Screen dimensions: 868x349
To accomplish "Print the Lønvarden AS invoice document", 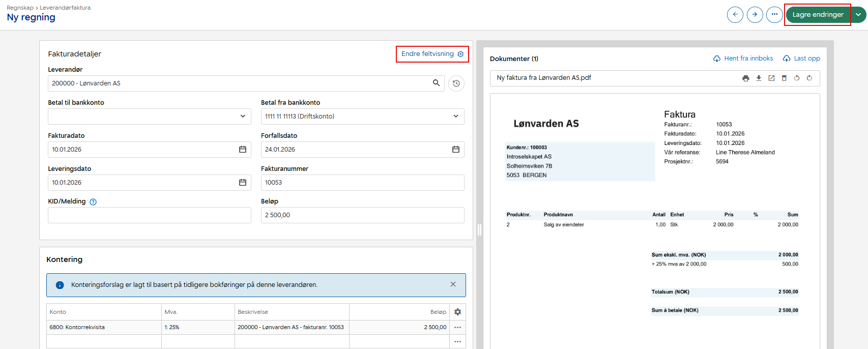I will pos(745,78).
